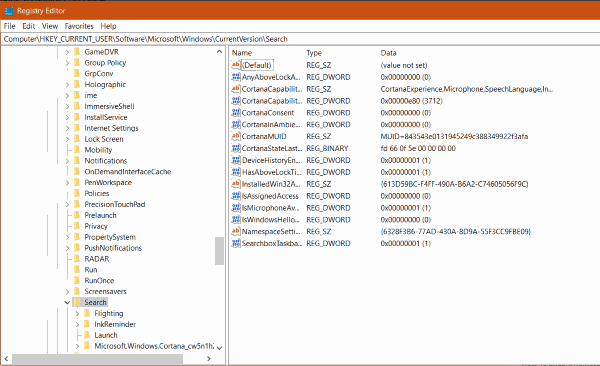The width and height of the screenshot is (600, 366).
Task: Select the Privacy folder icon
Action: 77,226
